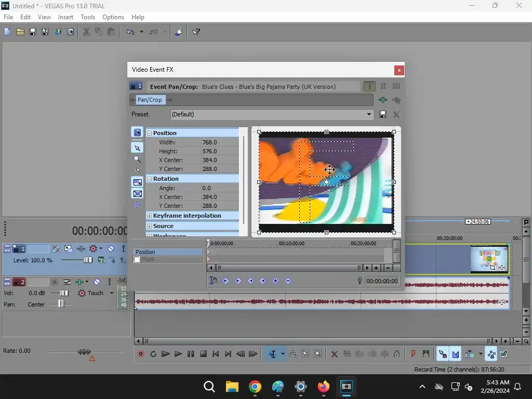
Task: Open Track Motion on video track 1
Action: point(68,249)
